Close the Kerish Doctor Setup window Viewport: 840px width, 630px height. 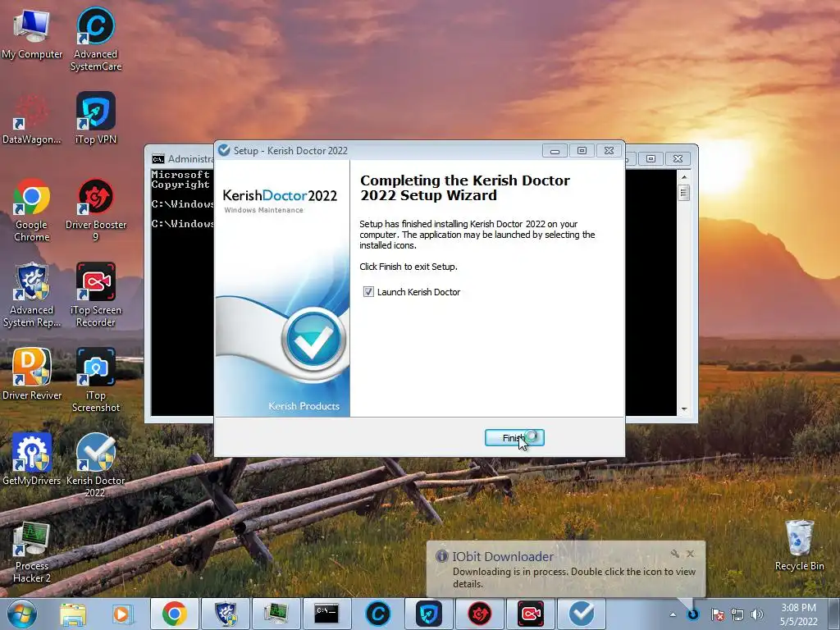[609, 151]
